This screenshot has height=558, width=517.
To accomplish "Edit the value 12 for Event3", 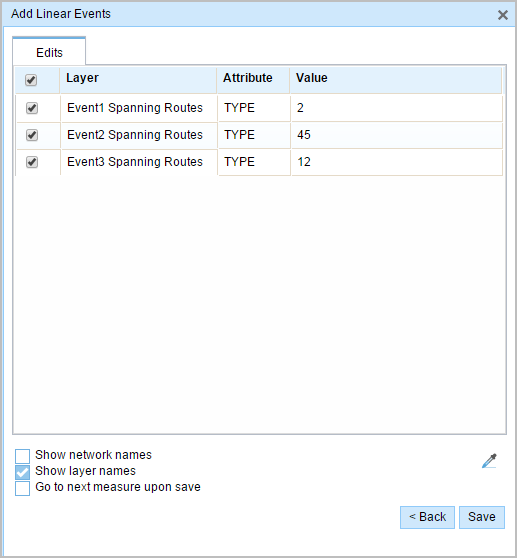I will (397, 162).
